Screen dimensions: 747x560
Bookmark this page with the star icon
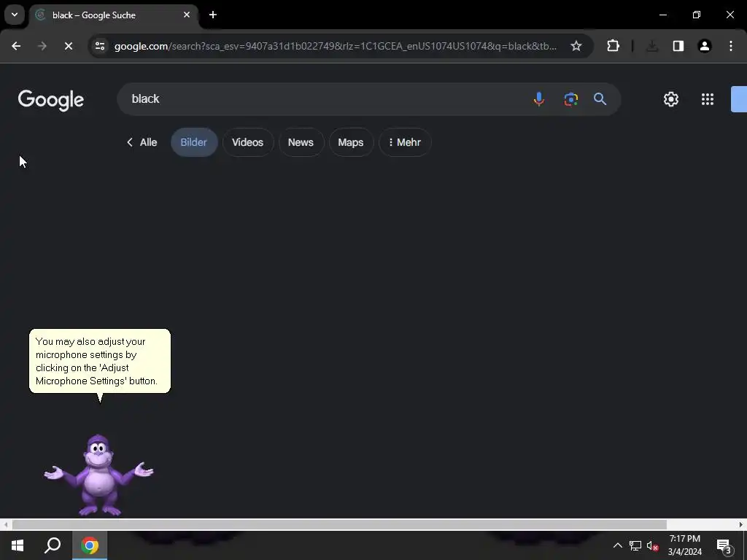click(x=576, y=46)
